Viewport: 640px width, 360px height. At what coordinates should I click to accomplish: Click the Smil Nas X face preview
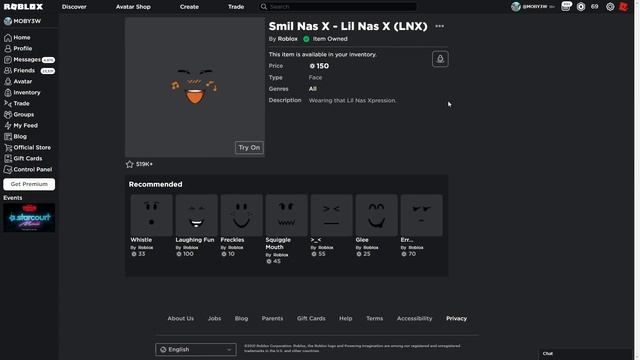click(x=195, y=87)
